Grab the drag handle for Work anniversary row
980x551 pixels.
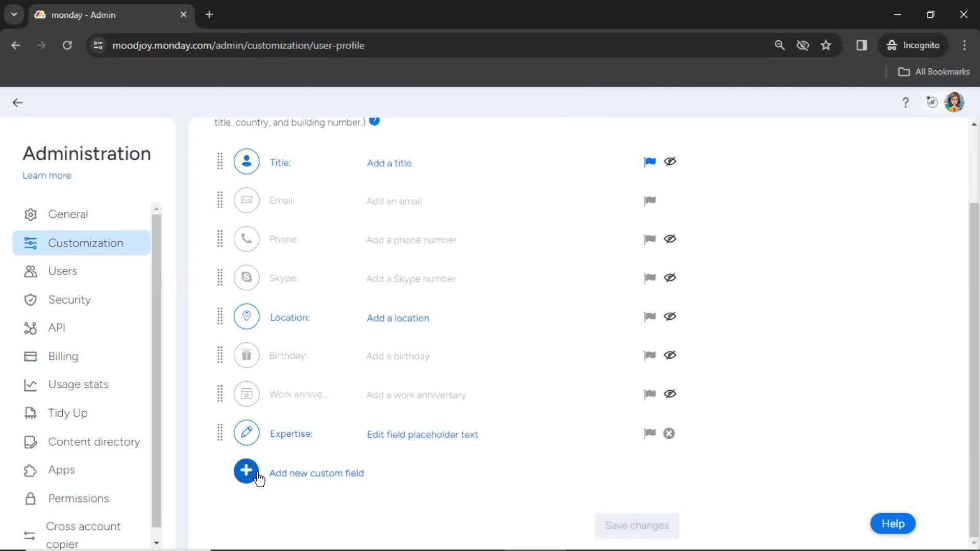click(220, 394)
